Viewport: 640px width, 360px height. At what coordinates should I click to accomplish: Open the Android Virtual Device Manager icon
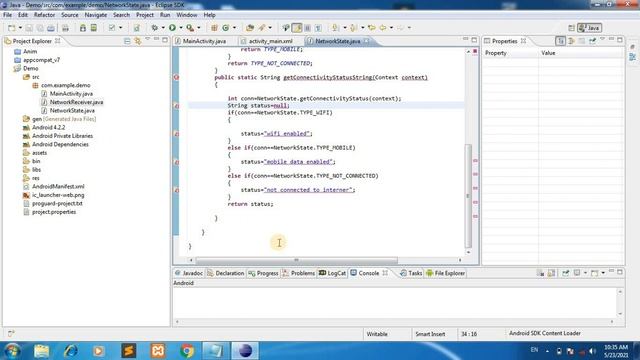(93, 28)
